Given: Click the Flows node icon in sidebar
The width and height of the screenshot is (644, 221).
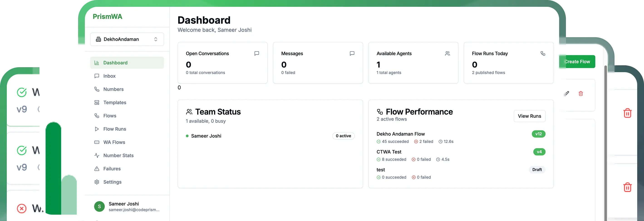Looking at the screenshot, I should (x=97, y=116).
